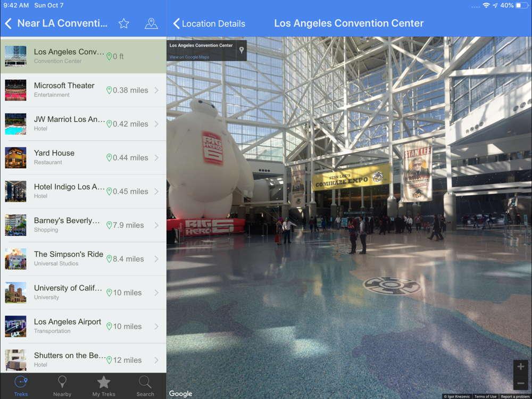Open University of California chevron
The width and height of the screenshot is (532, 399).
156,293
